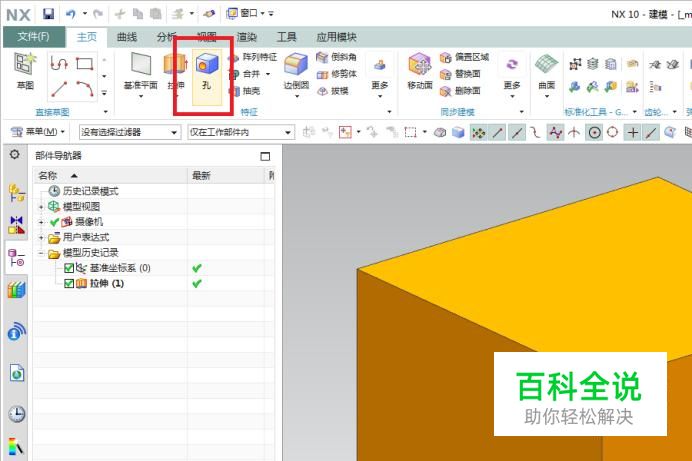
Task: Maximize the 部件导航器 panel
Action: pyautogui.click(x=265, y=156)
